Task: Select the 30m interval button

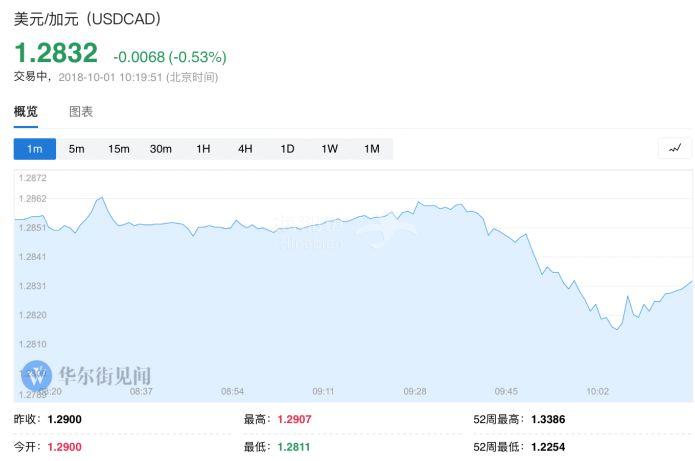Action: click(160, 149)
